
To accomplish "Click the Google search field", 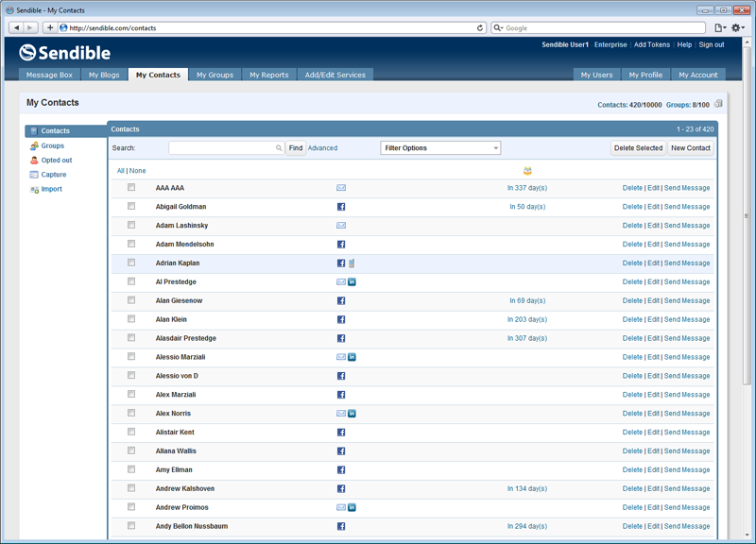I will 598,28.
